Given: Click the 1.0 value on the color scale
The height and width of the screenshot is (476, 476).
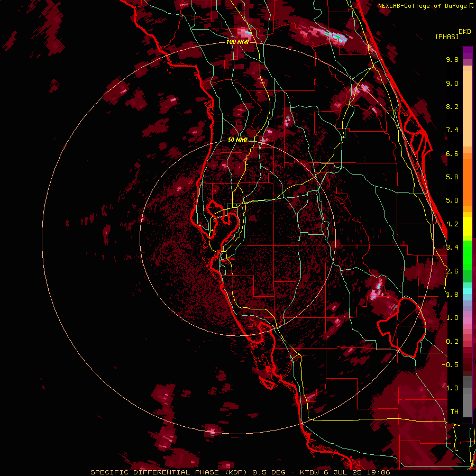Looking at the screenshot, I should pyautogui.click(x=452, y=318).
